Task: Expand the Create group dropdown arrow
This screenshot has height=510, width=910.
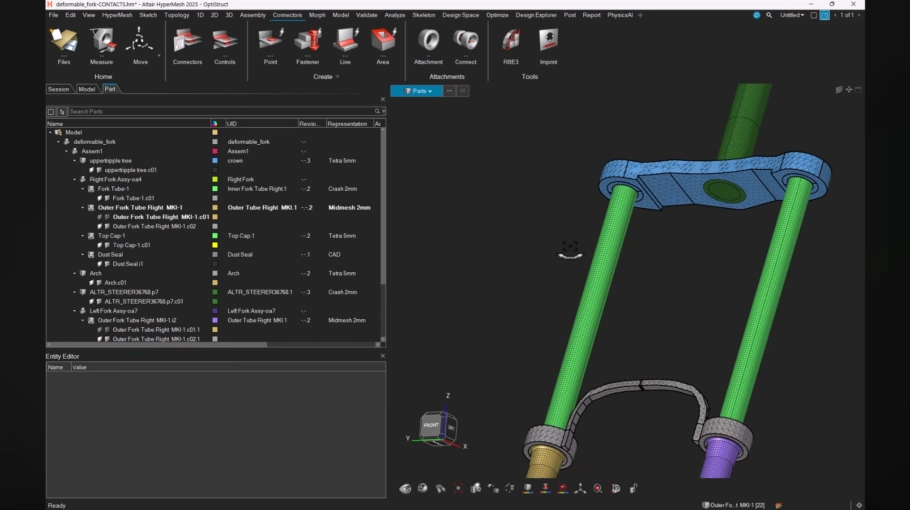Action: 338,77
